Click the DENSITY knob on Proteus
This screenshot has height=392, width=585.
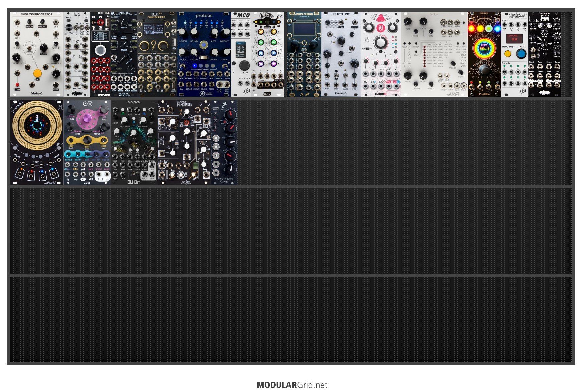[x=194, y=33]
